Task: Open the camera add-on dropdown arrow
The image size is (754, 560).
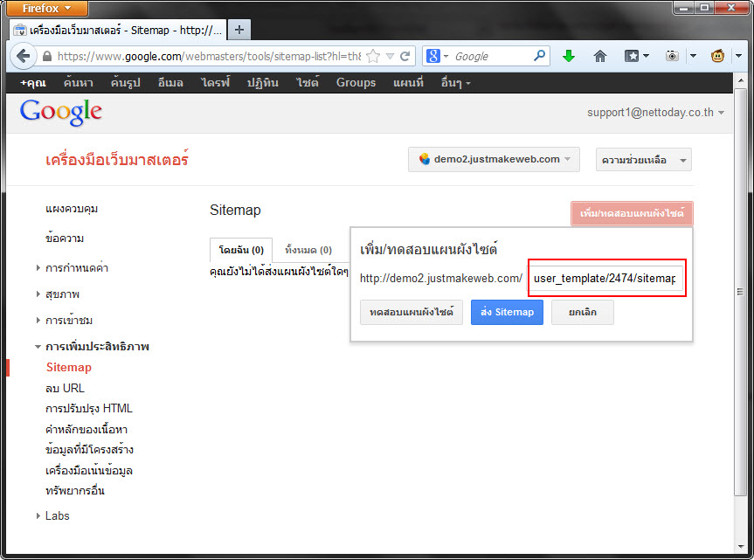Action: point(693,56)
